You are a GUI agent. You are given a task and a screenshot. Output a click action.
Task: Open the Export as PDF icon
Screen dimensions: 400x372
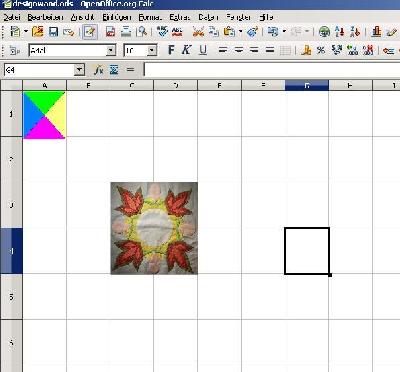point(110,32)
